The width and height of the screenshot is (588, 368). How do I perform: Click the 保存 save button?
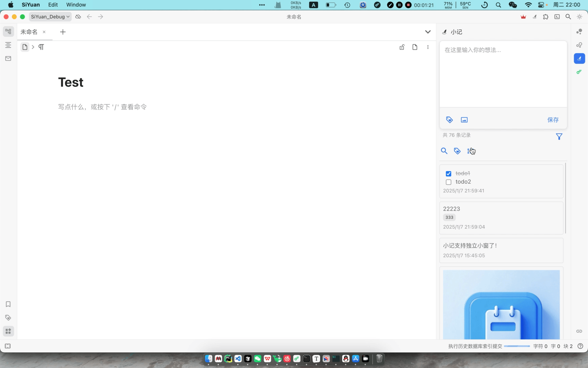pyautogui.click(x=553, y=120)
